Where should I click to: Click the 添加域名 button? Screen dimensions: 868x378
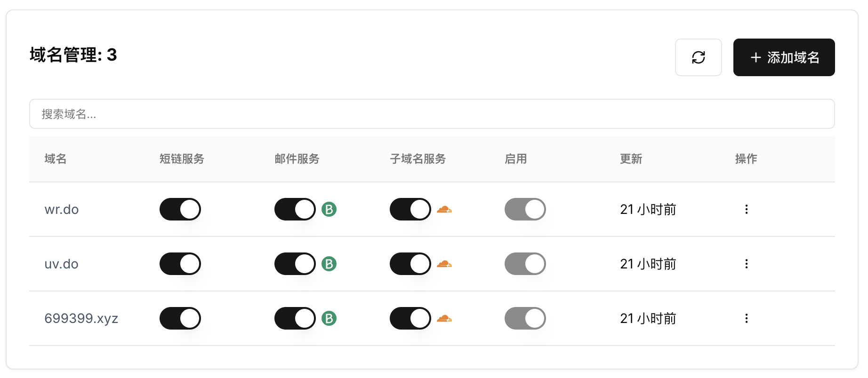click(x=784, y=57)
